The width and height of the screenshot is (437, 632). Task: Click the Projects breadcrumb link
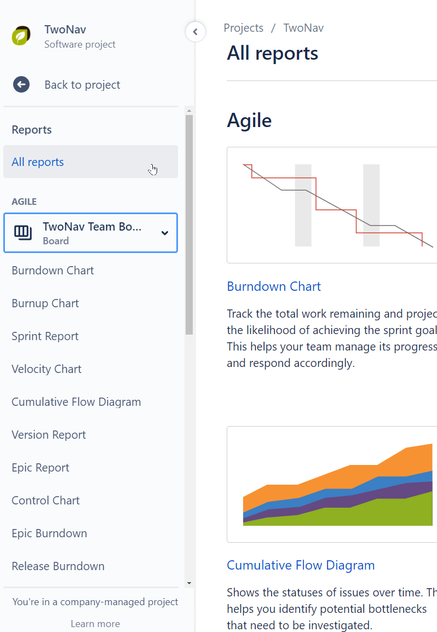[x=243, y=28]
